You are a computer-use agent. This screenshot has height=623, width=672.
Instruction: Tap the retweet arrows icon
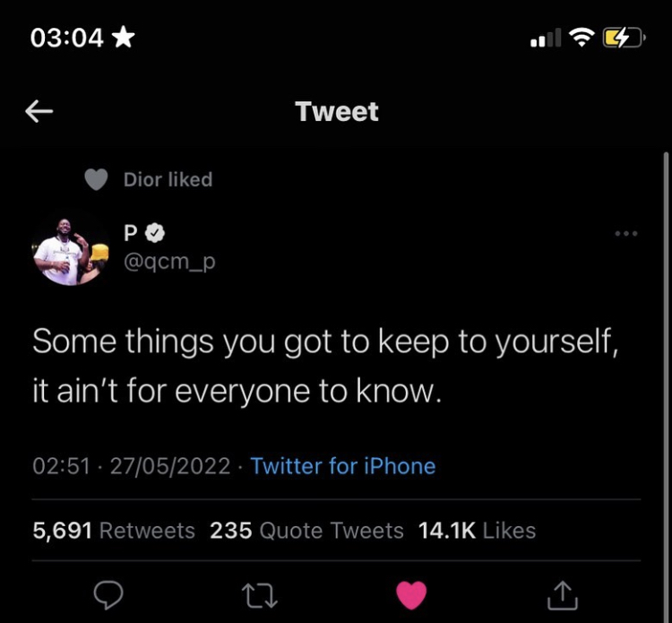click(x=259, y=595)
